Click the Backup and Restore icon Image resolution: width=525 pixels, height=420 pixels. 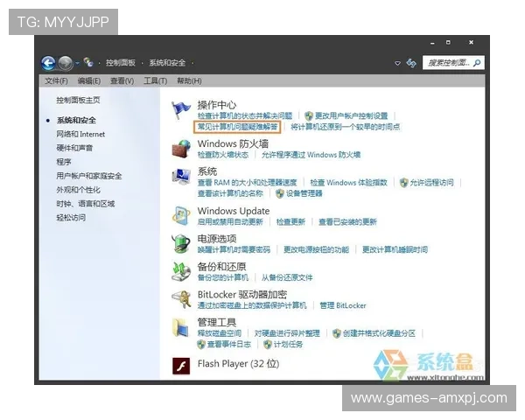(181, 271)
